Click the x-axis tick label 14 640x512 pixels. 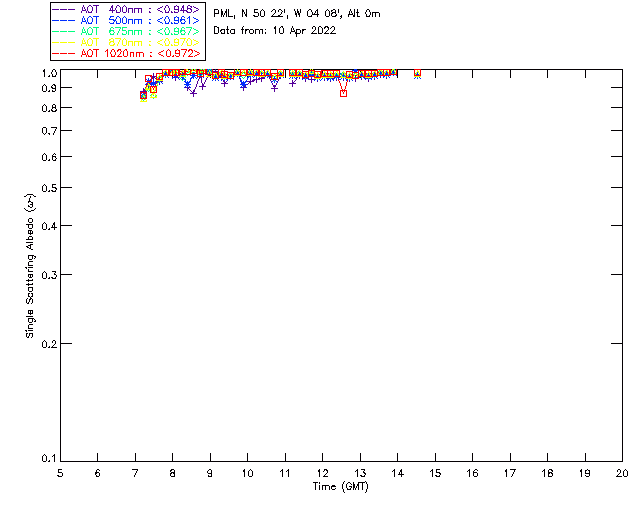point(398,473)
